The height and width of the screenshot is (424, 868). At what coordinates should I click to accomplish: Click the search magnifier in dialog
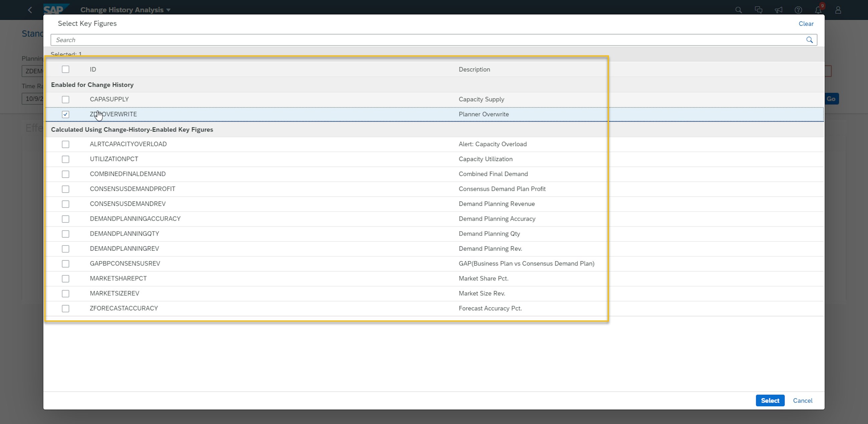[x=809, y=40]
